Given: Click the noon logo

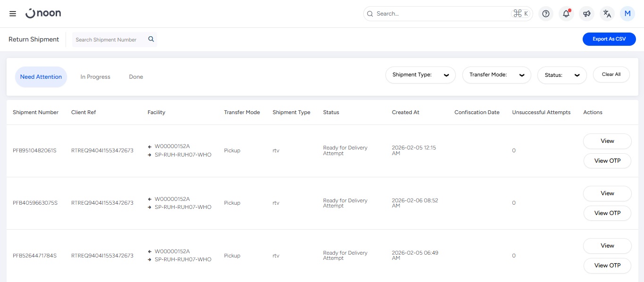Looking at the screenshot, I should [x=43, y=14].
